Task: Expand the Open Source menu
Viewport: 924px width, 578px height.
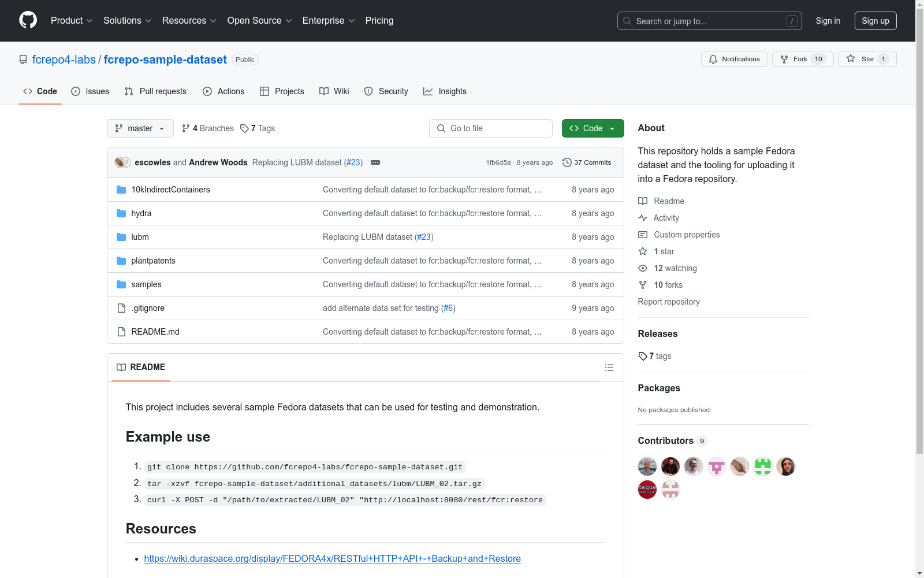Action: (x=260, y=21)
